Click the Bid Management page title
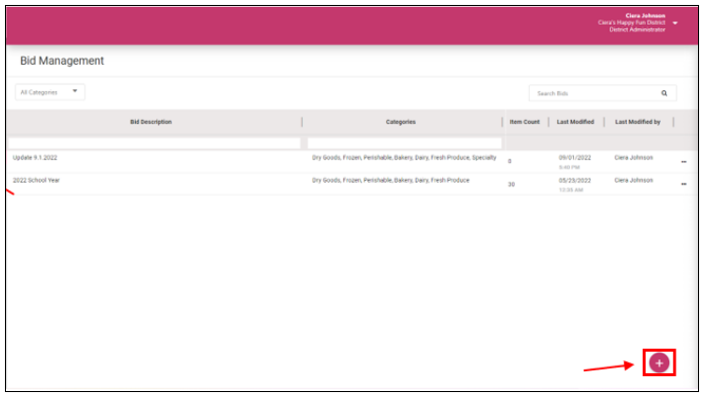Image resolution: width=702 pixels, height=399 pixels. click(x=62, y=61)
